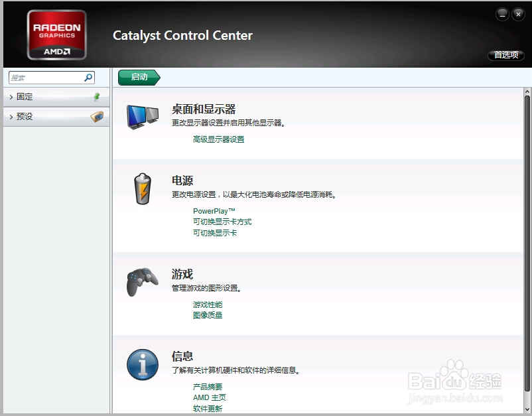Click the Radeon Graphics AMD logo
The height and width of the screenshot is (416, 532).
56,35
